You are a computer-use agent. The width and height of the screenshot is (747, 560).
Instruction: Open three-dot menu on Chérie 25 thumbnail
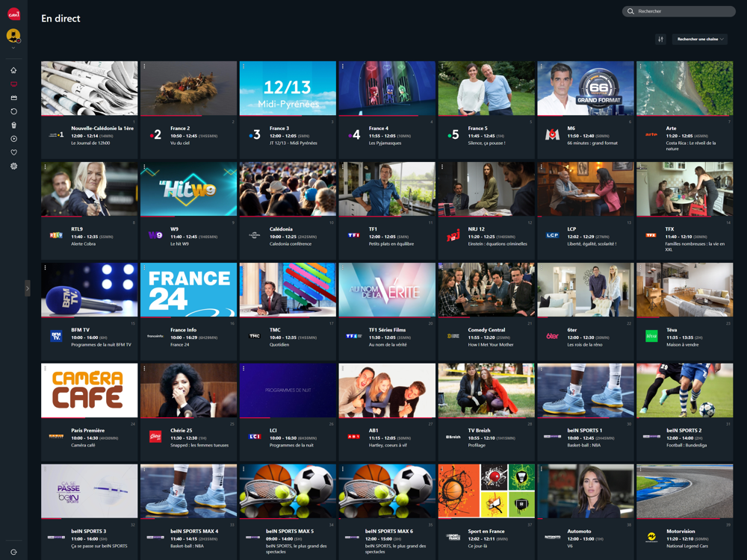144,369
